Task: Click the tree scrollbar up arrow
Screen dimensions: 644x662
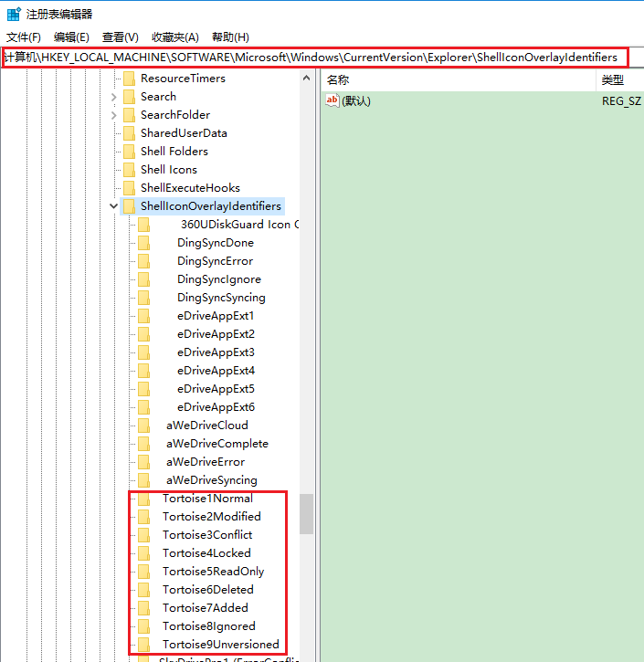Action: click(307, 79)
